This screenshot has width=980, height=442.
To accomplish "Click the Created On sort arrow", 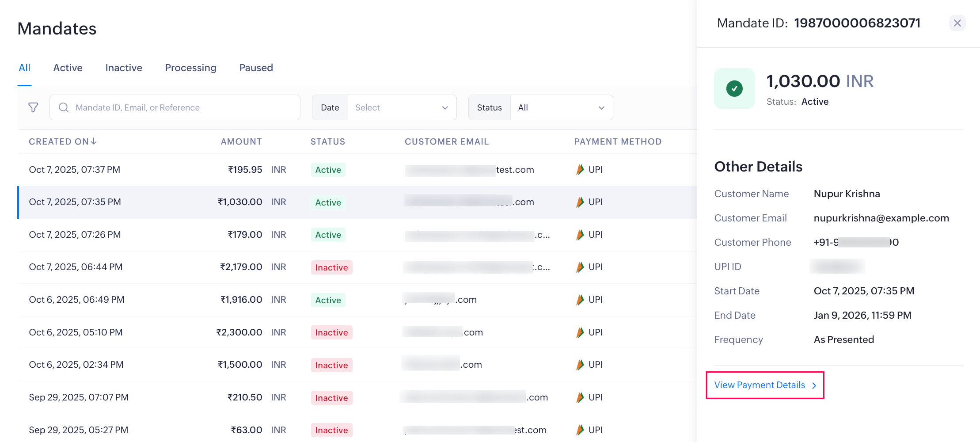I will tap(94, 141).
